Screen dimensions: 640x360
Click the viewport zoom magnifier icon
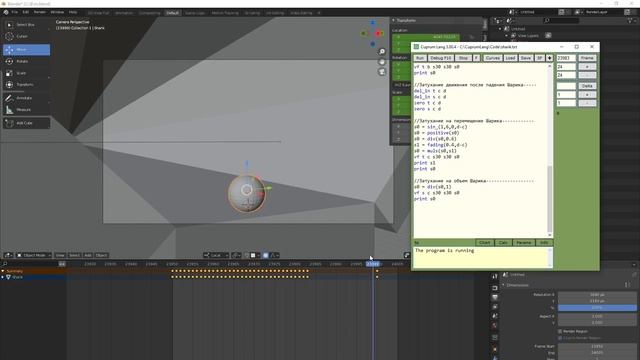(382, 51)
